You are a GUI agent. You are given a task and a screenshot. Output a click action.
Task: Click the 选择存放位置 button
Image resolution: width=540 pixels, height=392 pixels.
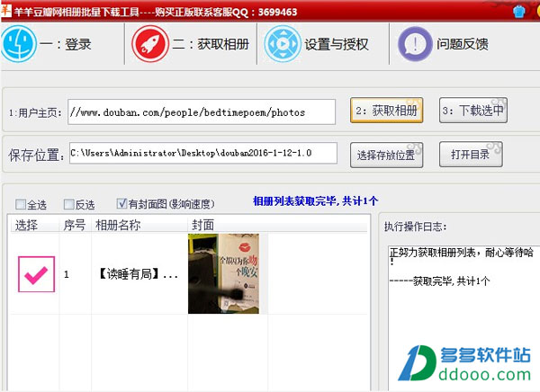[386, 156]
